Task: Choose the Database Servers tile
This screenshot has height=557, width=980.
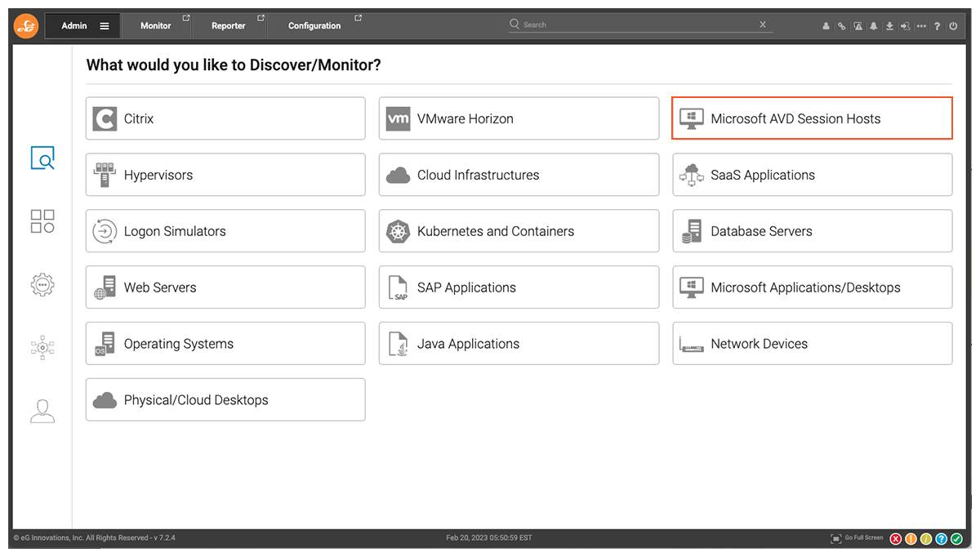Action: tap(813, 231)
